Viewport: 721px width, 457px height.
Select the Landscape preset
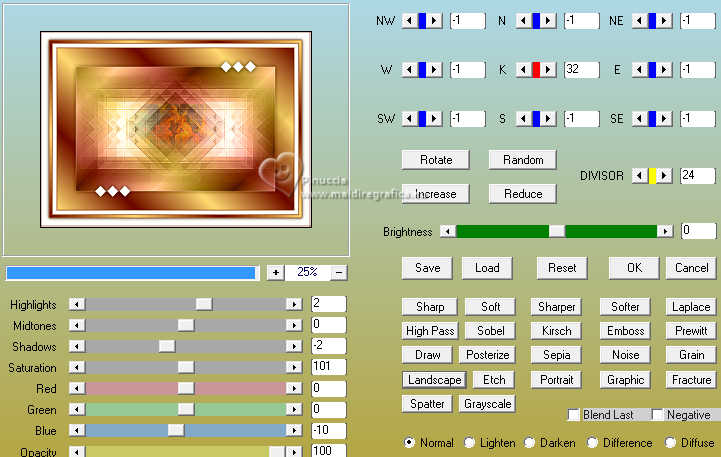point(435,380)
